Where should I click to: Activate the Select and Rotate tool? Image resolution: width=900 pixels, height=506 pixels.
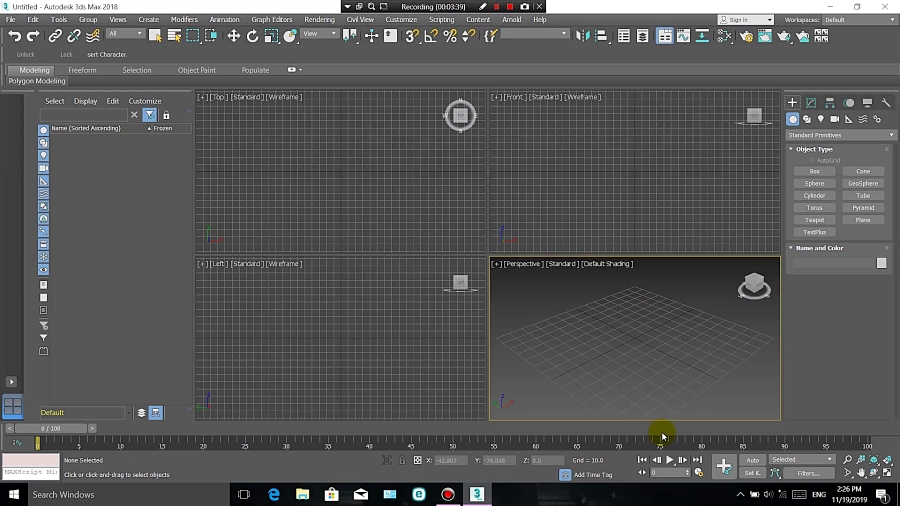(252, 36)
